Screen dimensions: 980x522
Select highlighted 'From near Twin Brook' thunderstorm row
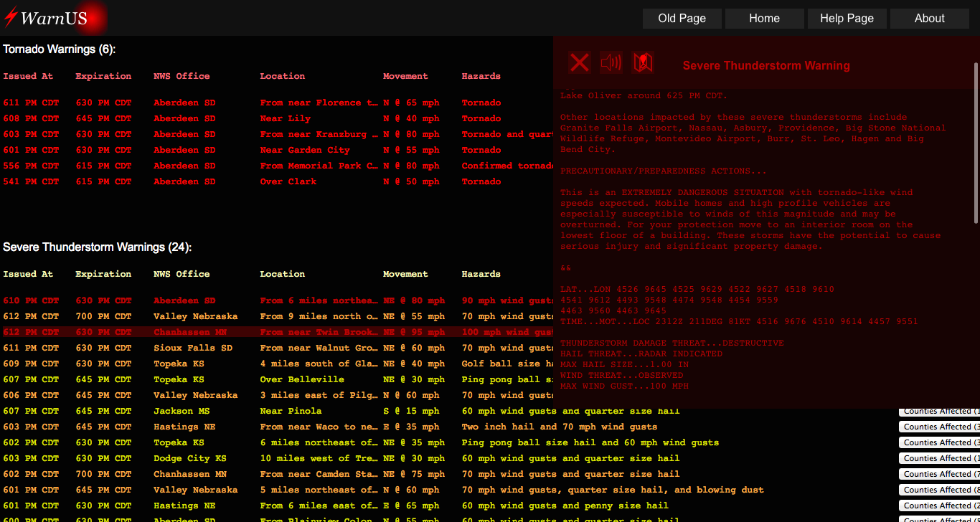[x=319, y=332]
